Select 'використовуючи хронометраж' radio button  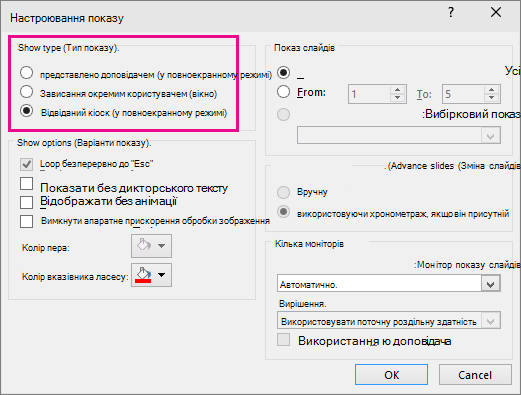pyautogui.click(x=283, y=212)
